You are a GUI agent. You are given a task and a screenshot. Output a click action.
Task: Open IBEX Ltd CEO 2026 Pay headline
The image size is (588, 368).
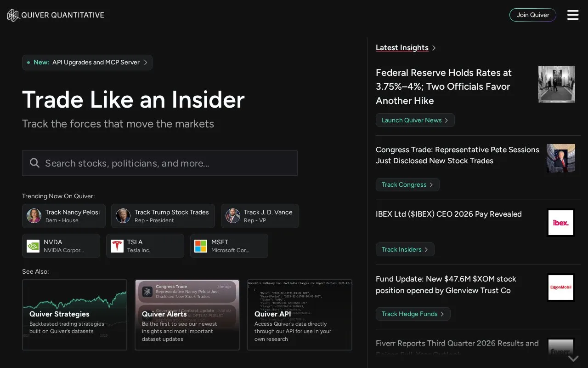pyautogui.click(x=449, y=214)
